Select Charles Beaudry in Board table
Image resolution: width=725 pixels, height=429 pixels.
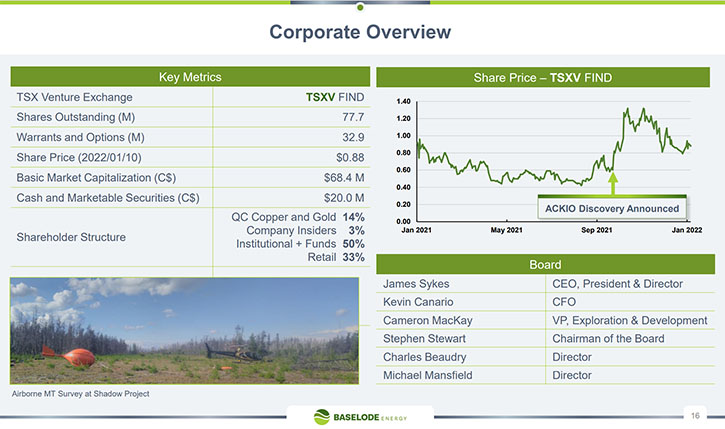pyautogui.click(x=424, y=357)
